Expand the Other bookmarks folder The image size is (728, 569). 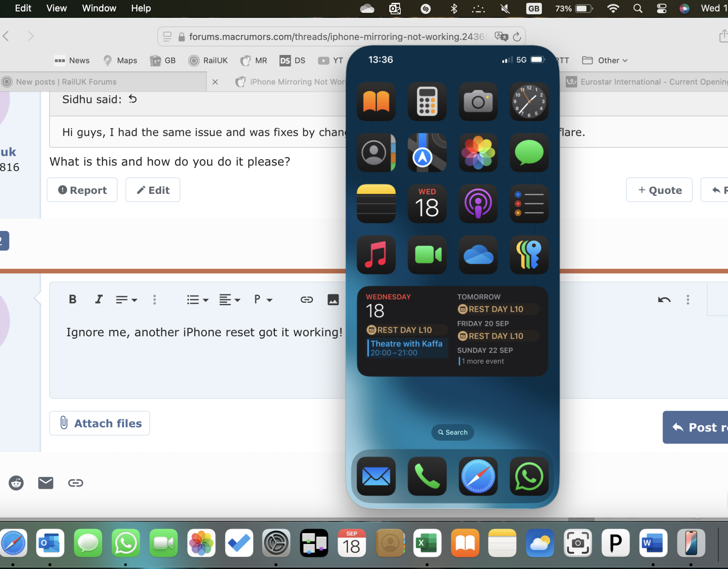(605, 60)
